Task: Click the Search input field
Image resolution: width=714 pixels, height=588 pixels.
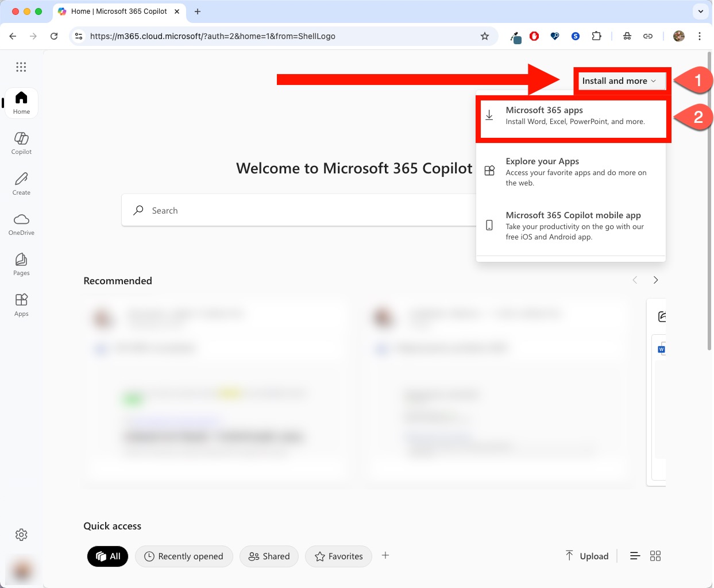Action: click(x=299, y=210)
